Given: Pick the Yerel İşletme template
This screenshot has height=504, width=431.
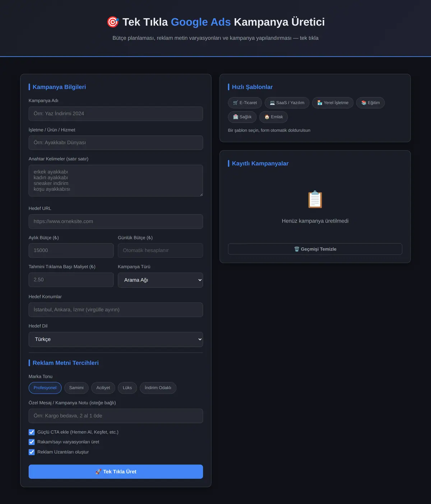Looking at the screenshot, I should pos(333,103).
